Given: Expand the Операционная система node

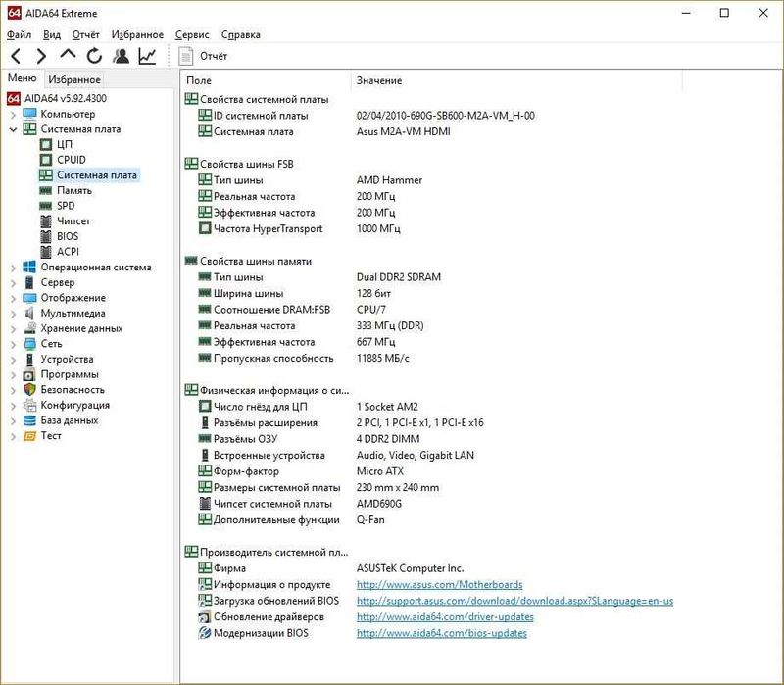Looking at the screenshot, I should coord(13,268).
